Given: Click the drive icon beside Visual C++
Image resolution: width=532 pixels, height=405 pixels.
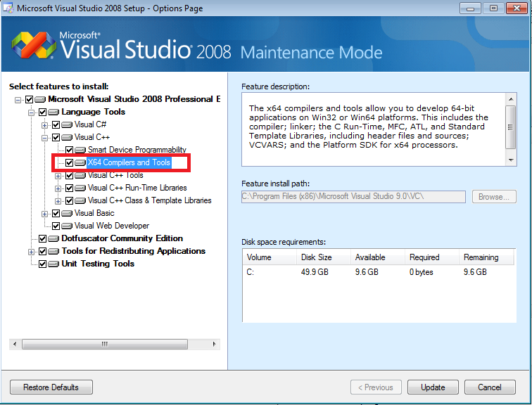Looking at the screenshot, I should pos(67,137).
